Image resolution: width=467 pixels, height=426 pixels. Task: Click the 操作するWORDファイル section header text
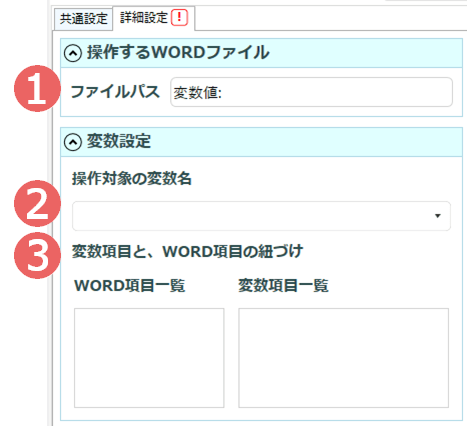[178, 53]
